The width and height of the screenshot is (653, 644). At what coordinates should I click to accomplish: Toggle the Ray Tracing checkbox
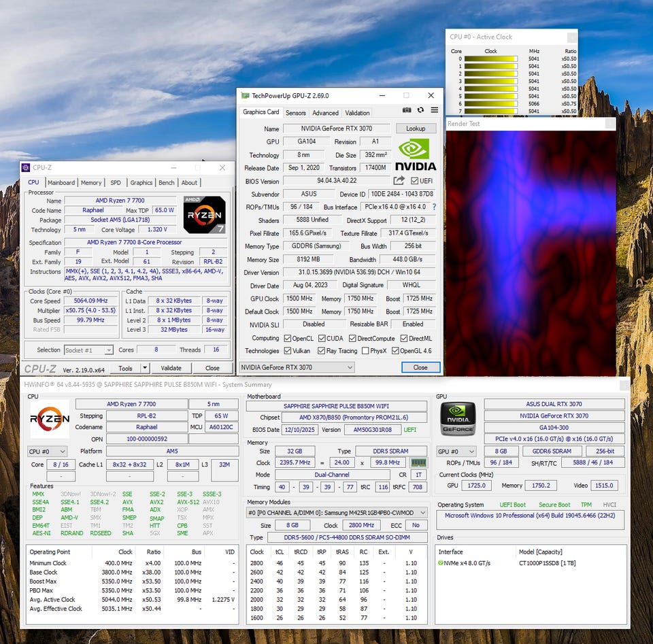[x=321, y=350]
